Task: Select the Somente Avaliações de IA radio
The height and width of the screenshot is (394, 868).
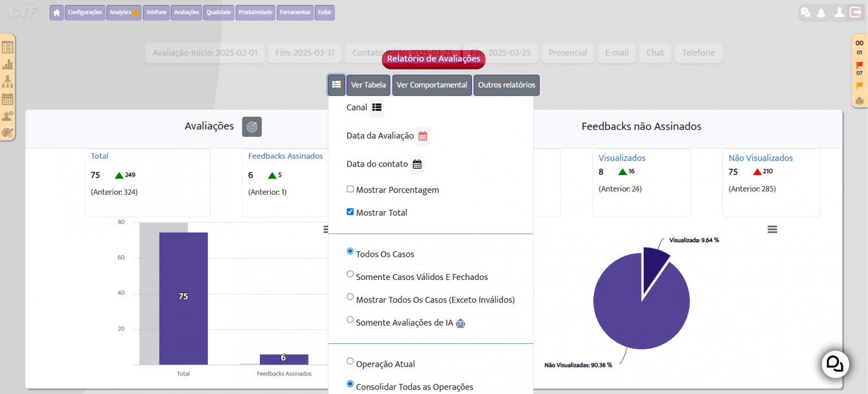Action: pyautogui.click(x=350, y=319)
